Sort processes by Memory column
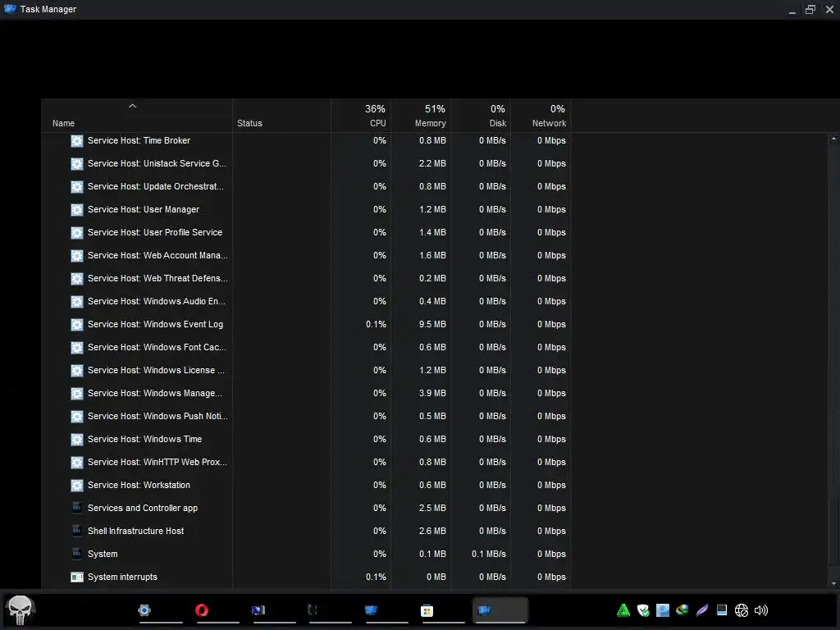Screen dimensions: 840x630 coord(421,116)
